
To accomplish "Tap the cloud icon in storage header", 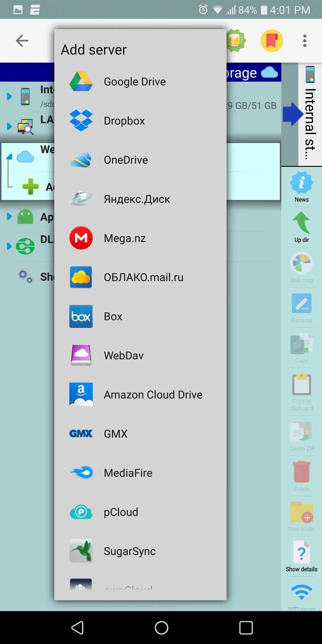I will 269,72.
